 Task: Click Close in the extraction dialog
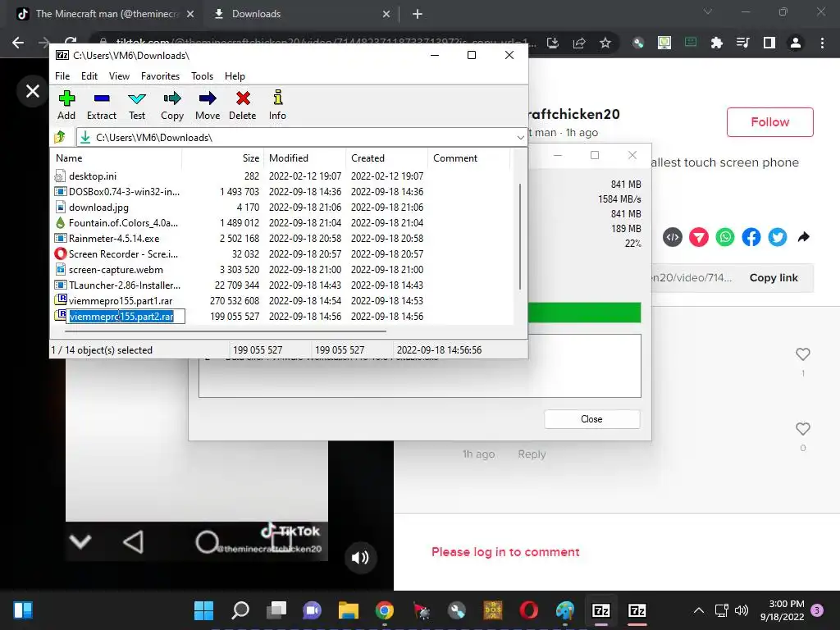(592, 419)
